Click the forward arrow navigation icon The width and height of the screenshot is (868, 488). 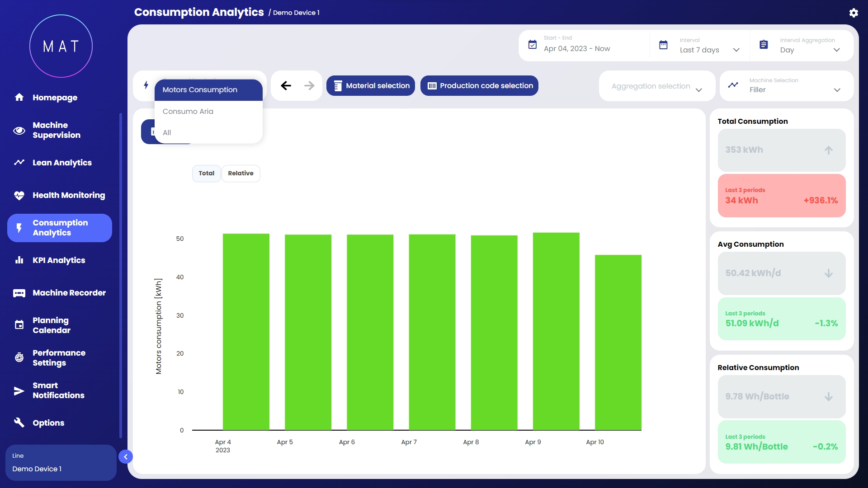[x=309, y=86]
